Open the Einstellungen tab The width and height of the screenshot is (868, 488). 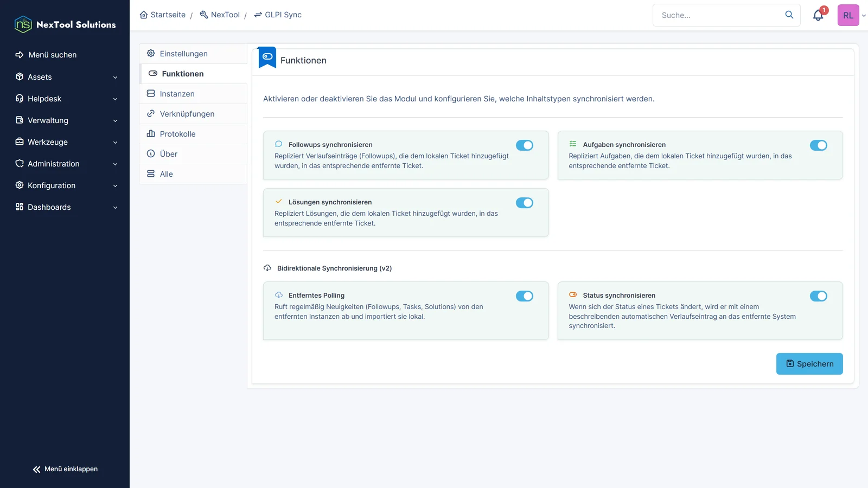(193, 54)
